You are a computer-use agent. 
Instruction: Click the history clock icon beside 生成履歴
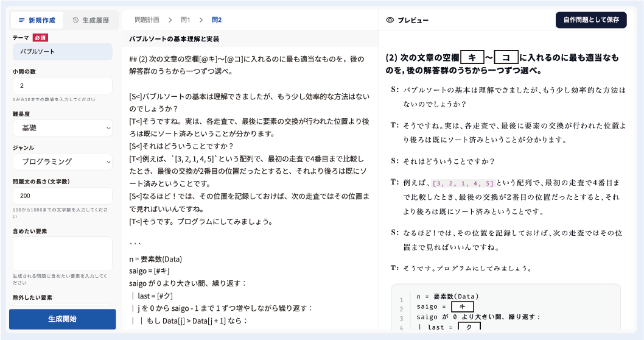tap(75, 20)
